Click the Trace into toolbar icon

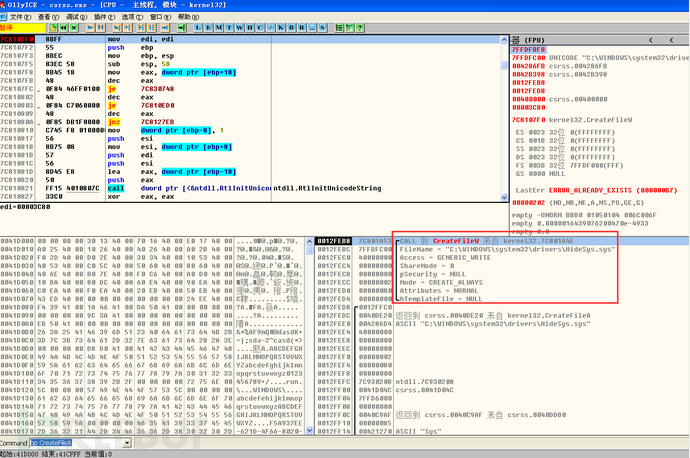141,28
